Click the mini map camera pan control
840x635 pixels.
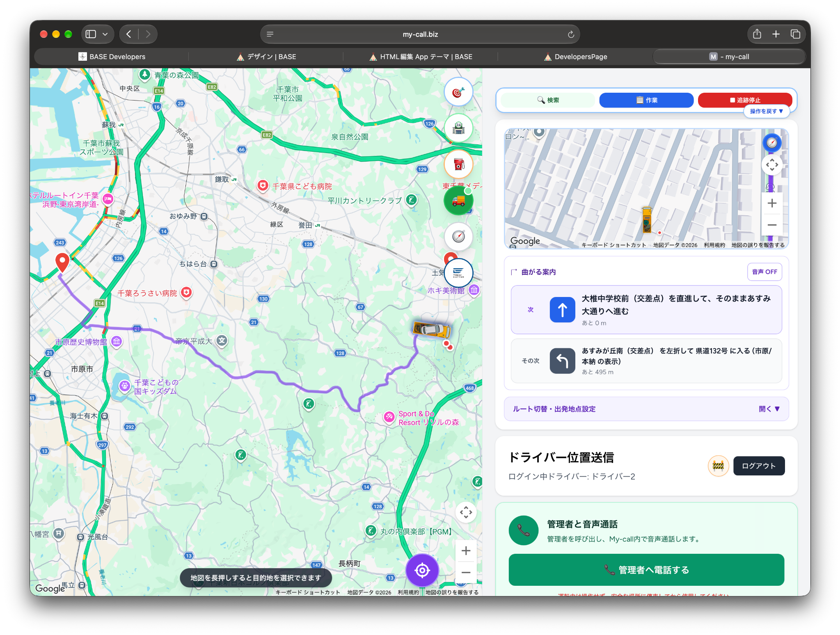click(x=772, y=165)
